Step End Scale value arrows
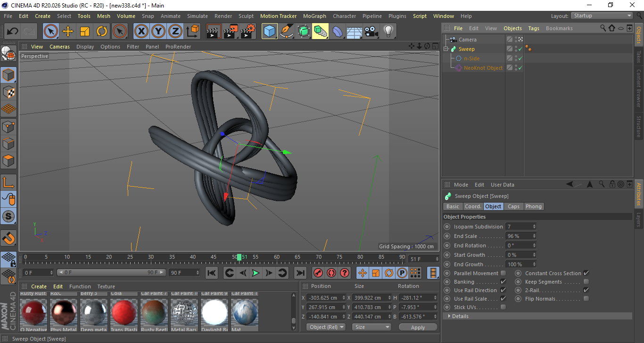The width and height of the screenshot is (644, 343). [534, 236]
